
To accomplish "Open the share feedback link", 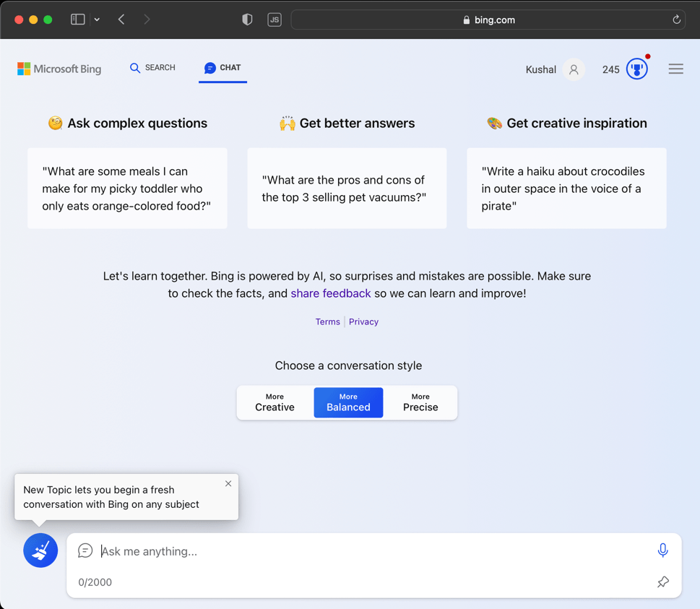I will coord(330,293).
